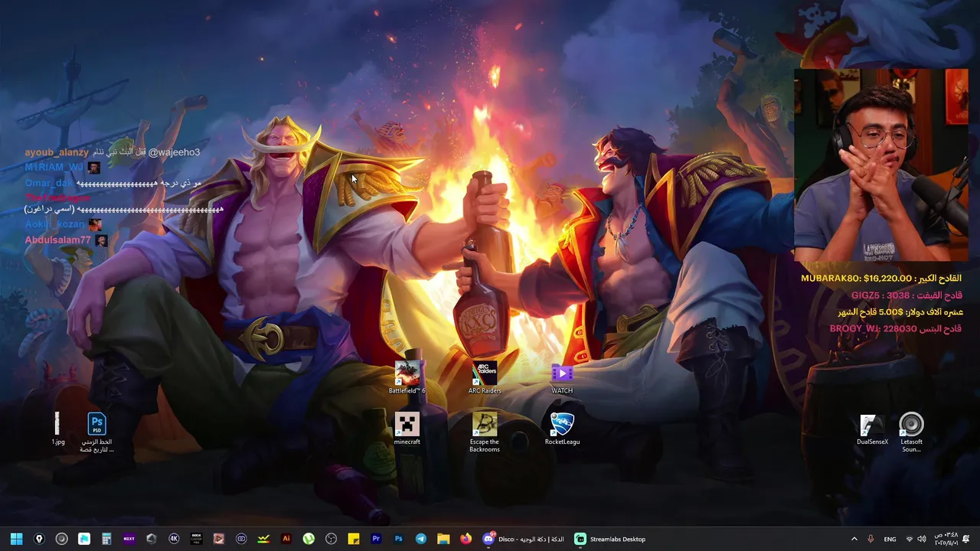Viewport: 980px width, 551px height.
Task: Click chat username ayoub_alanzy
Action: (57, 152)
